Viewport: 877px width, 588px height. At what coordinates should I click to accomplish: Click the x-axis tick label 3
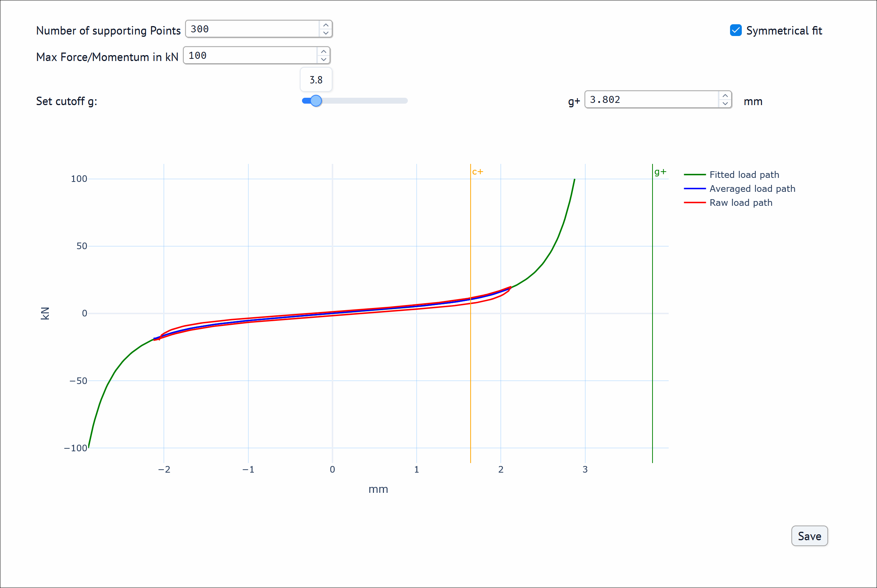point(585,470)
